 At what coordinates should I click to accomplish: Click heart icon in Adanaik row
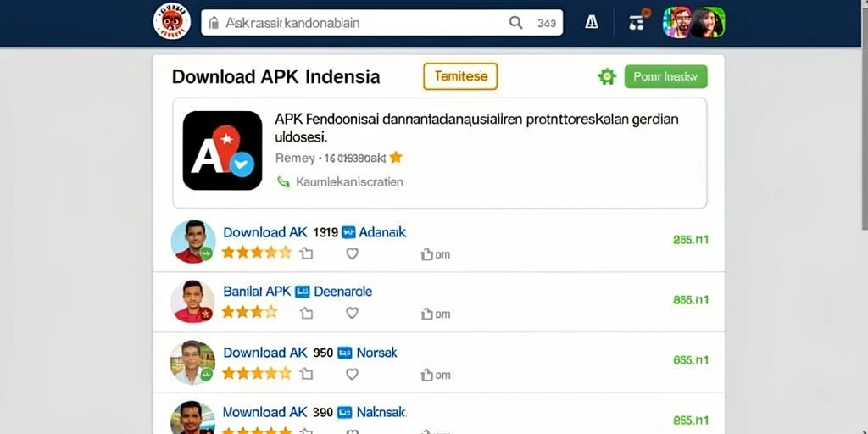(x=352, y=253)
